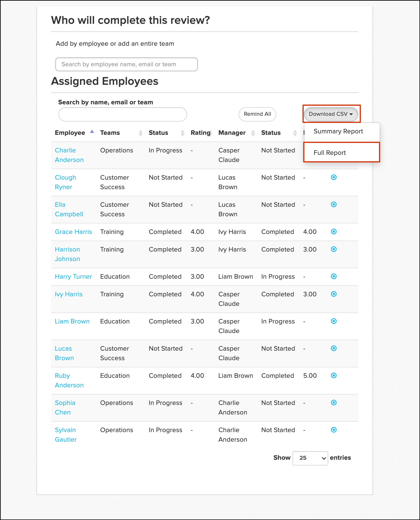Click the remove icon for Ruby Anderson
This screenshot has height=520, width=420.
pyautogui.click(x=334, y=375)
